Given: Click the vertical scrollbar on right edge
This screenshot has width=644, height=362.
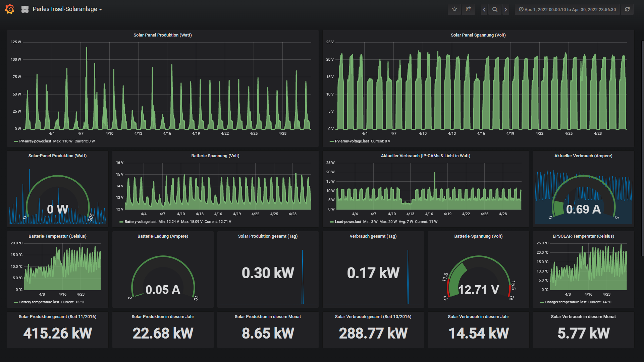Looking at the screenshot, I should pos(642,147).
